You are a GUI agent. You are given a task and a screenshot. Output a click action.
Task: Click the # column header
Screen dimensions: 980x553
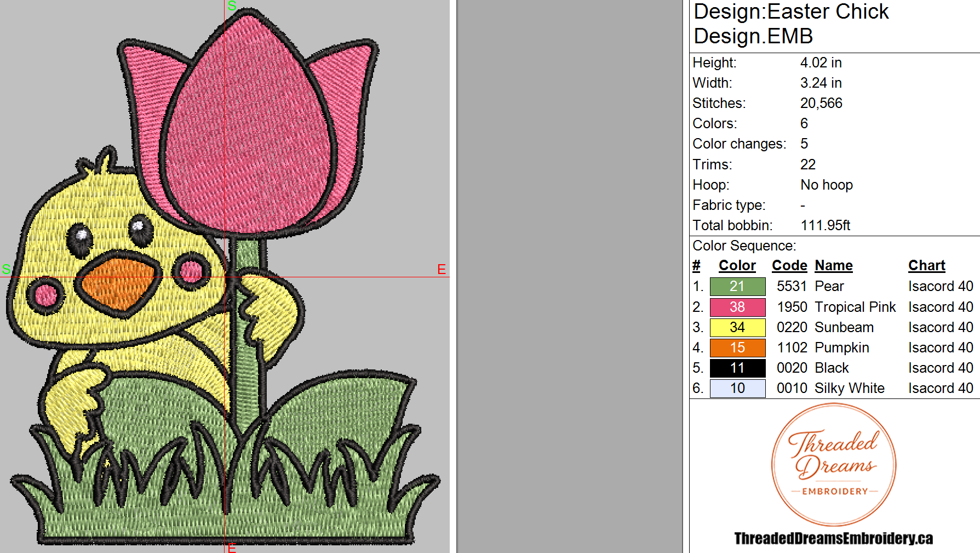point(696,266)
